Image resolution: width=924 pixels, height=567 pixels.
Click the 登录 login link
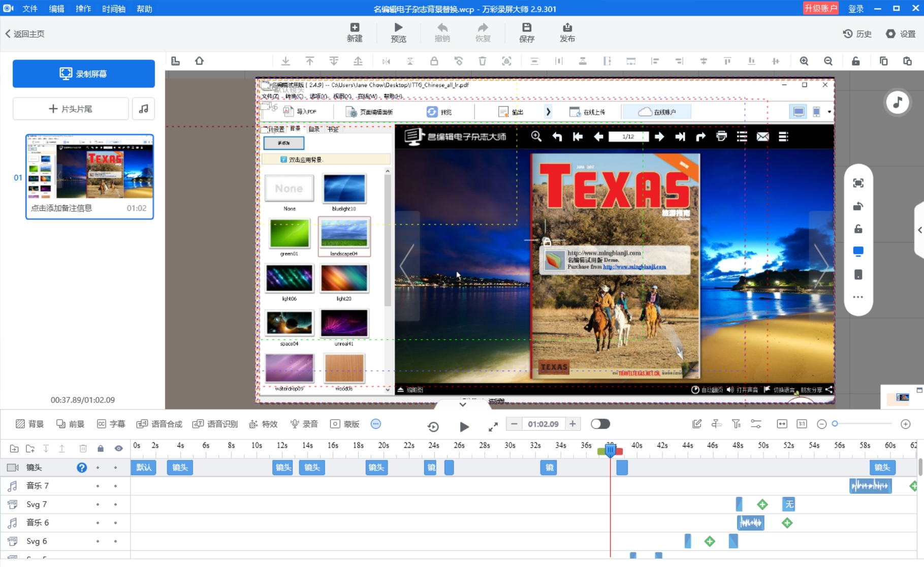[x=856, y=9]
